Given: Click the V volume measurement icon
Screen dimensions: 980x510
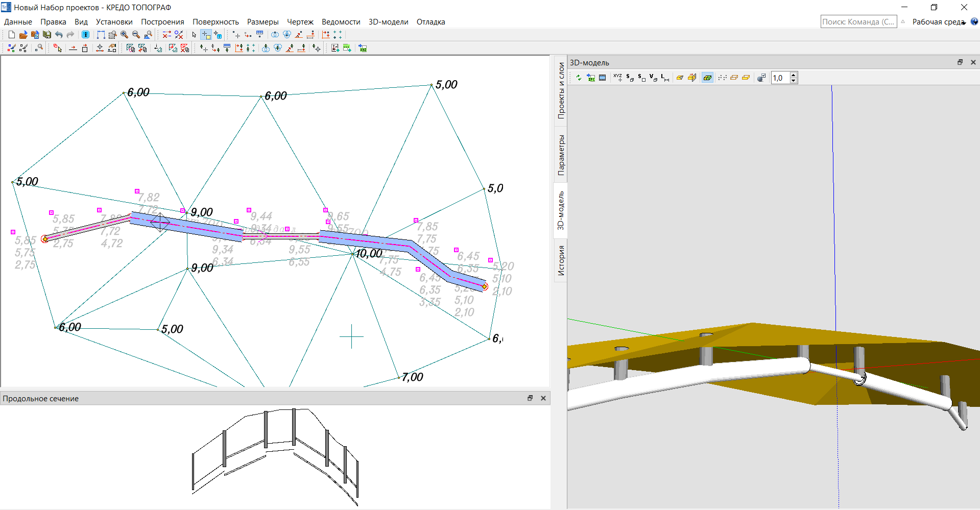Looking at the screenshot, I should (x=653, y=78).
